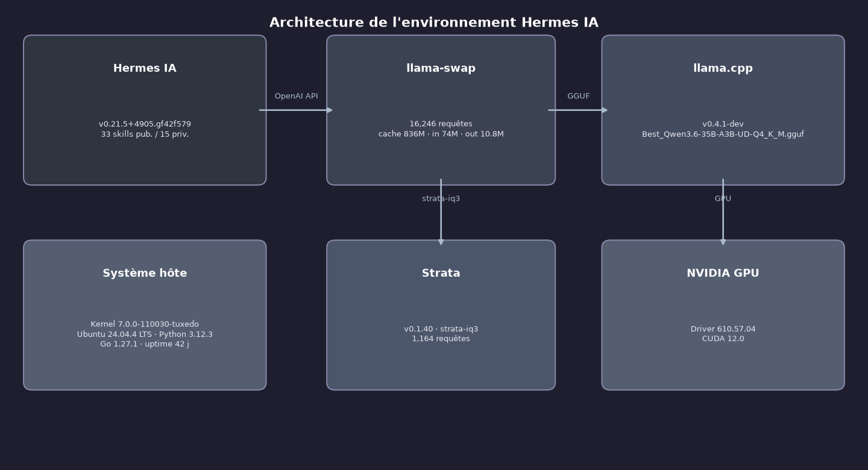Click the "GGUF" arrow label
Image resolution: width=868 pixels, height=470 pixels.
[578, 96]
